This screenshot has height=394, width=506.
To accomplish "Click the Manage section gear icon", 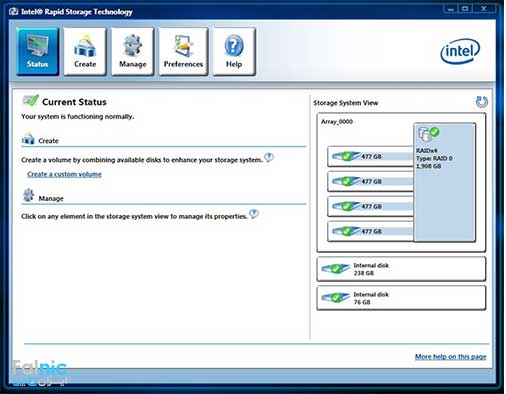I will coord(28,195).
